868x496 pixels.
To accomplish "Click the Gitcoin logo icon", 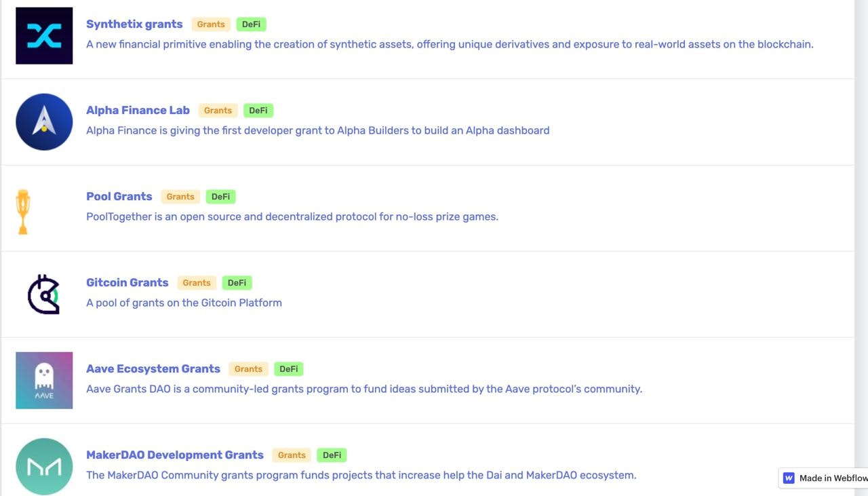I will tap(44, 294).
